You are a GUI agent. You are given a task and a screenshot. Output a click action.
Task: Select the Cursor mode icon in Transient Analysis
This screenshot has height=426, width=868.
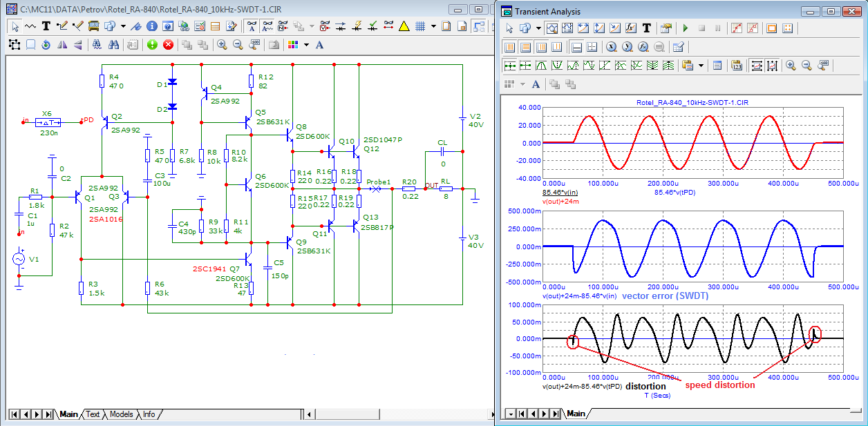click(x=567, y=28)
